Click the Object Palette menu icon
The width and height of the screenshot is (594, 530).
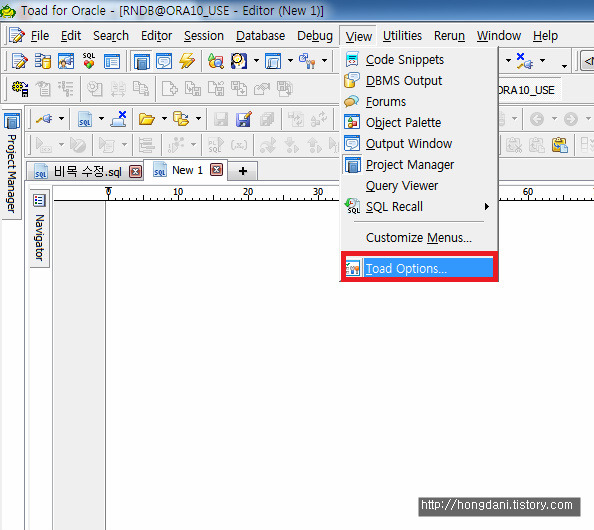tap(352, 122)
